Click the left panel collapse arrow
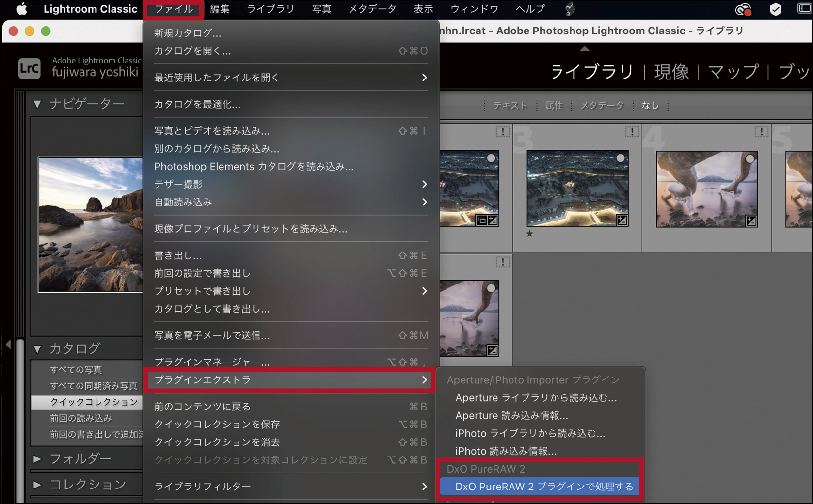813x504 pixels. (8, 345)
